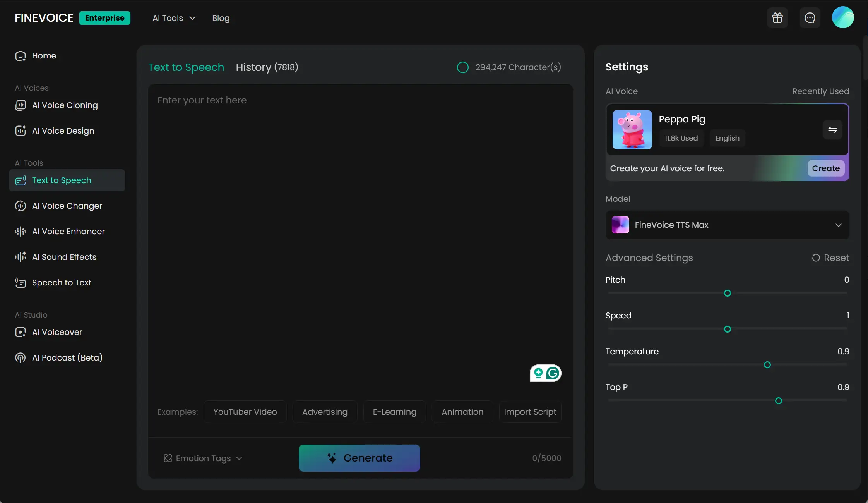The image size is (868, 503).
Task: Click the user profile avatar
Action: [842, 18]
